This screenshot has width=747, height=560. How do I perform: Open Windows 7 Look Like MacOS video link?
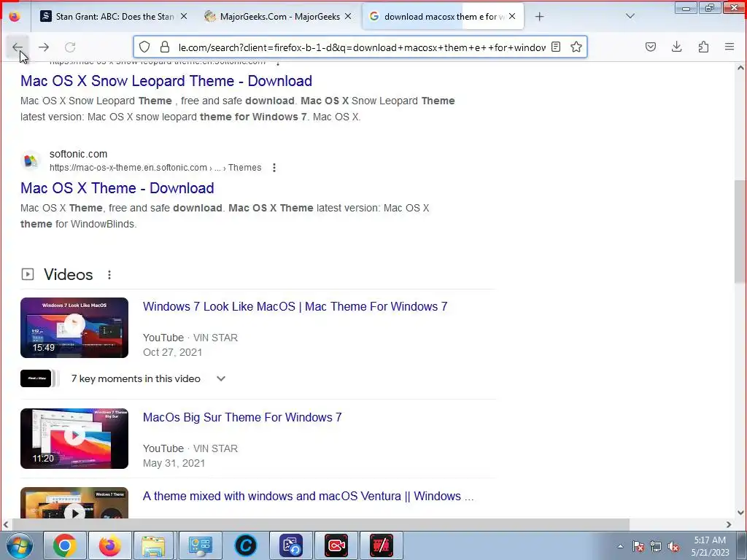tap(295, 306)
